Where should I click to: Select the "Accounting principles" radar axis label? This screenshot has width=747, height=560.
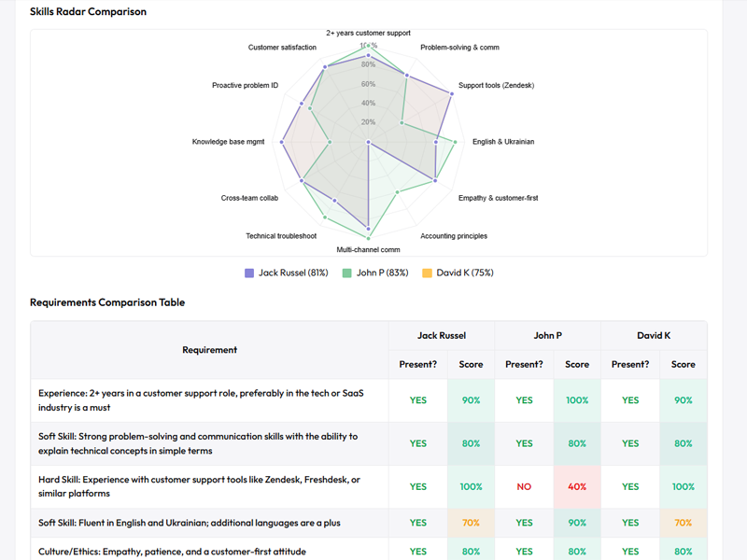pyautogui.click(x=454, y=236)
